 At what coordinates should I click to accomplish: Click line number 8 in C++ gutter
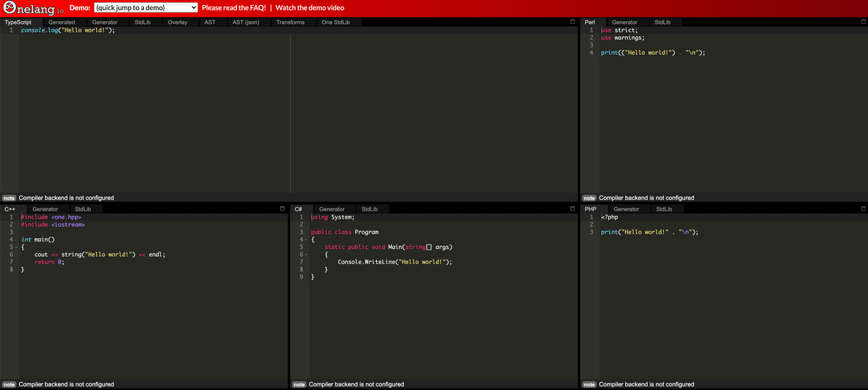12,269
